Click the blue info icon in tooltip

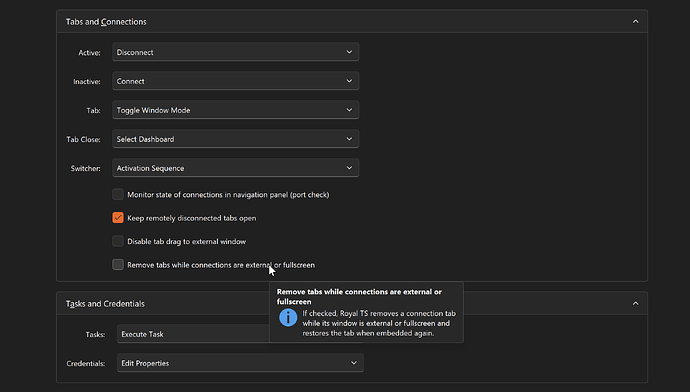click(288, 317)
